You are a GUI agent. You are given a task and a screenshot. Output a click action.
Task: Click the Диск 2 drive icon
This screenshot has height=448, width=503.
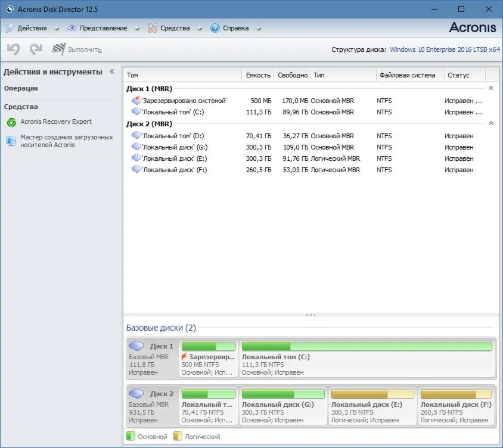click(137, 394)
